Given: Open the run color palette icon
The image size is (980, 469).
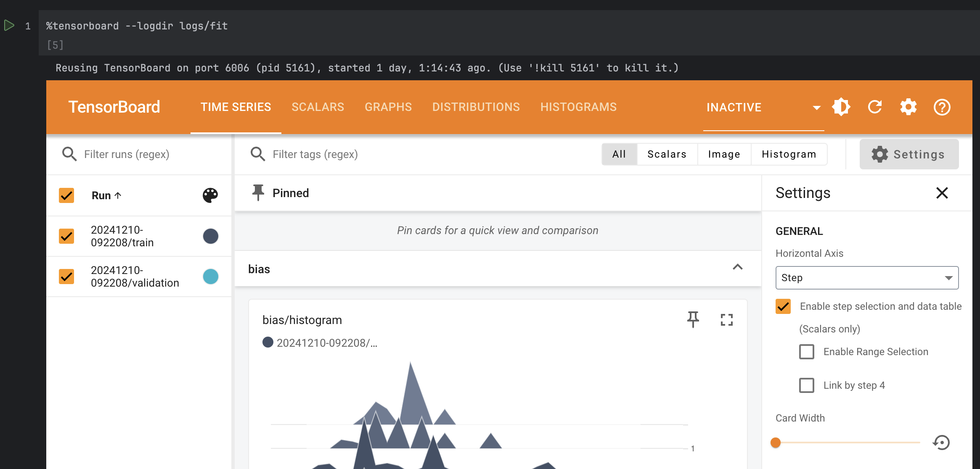Looking at the screenshot, I should click(210, 195).
